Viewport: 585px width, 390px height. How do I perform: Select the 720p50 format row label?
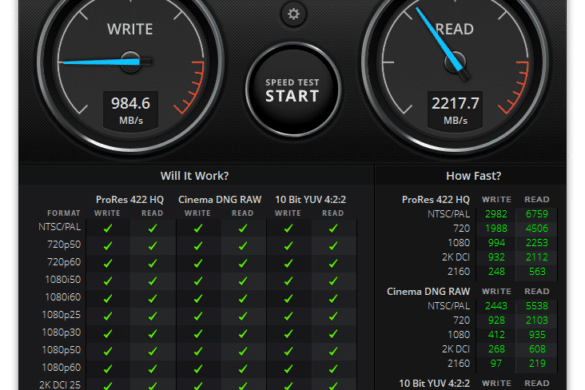coord(64,244)
